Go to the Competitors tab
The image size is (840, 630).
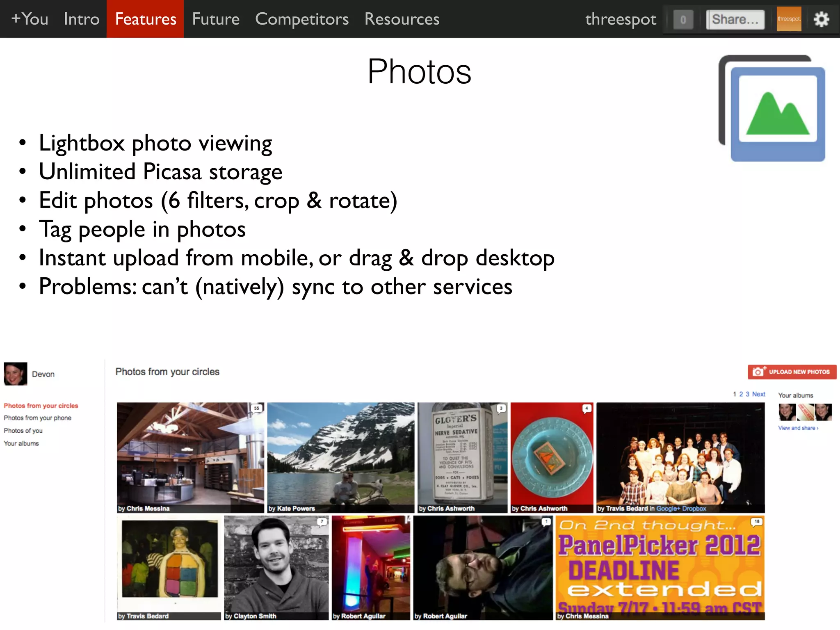(302, 19)
